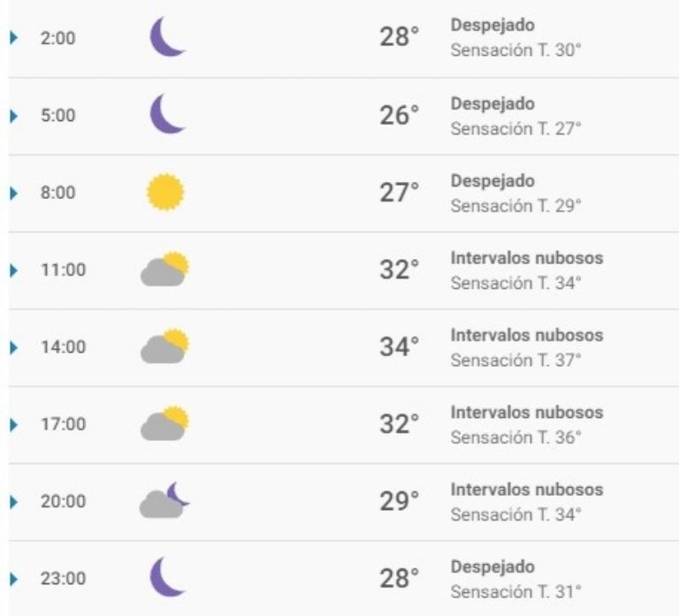679x616 pixels.
Task: Click the cloudy night icon for 20:00
Action: point(164,500)
